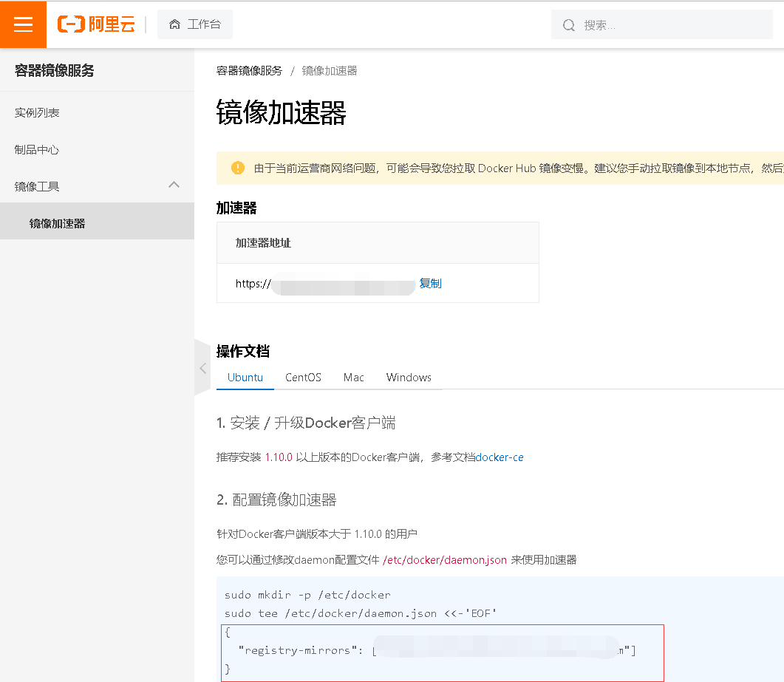This screenshot has height=682, width=784.
Task: Click the 1.10.0 version number in red
Action: 279,457
